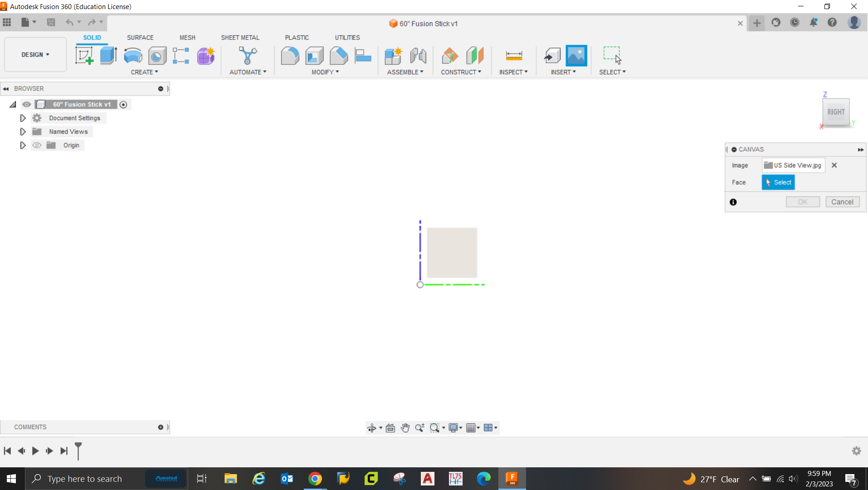Switch to the Surface tab
868x490 pixels.
(x=140, y=38)
